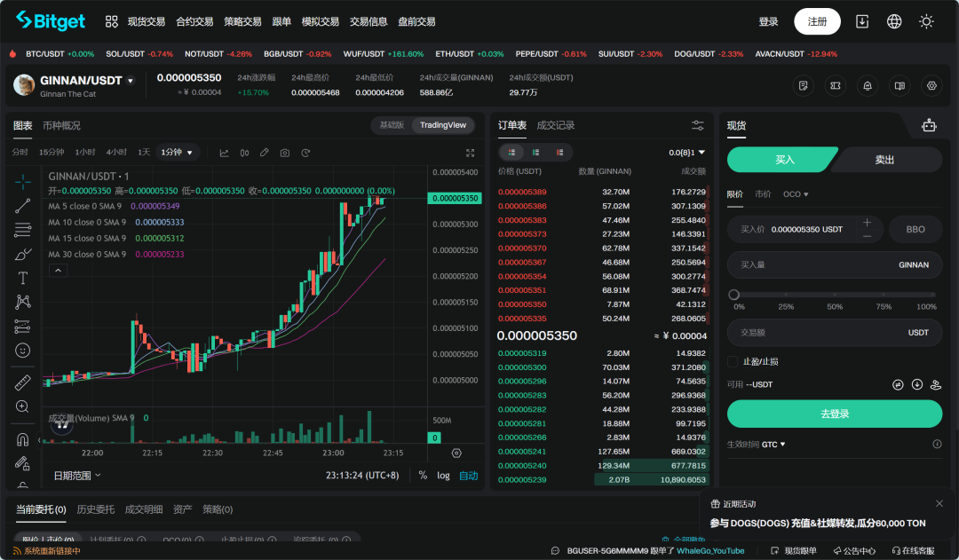
Task: Tick the take-profit/stop-loss checkbox
Action: [732, 362]
